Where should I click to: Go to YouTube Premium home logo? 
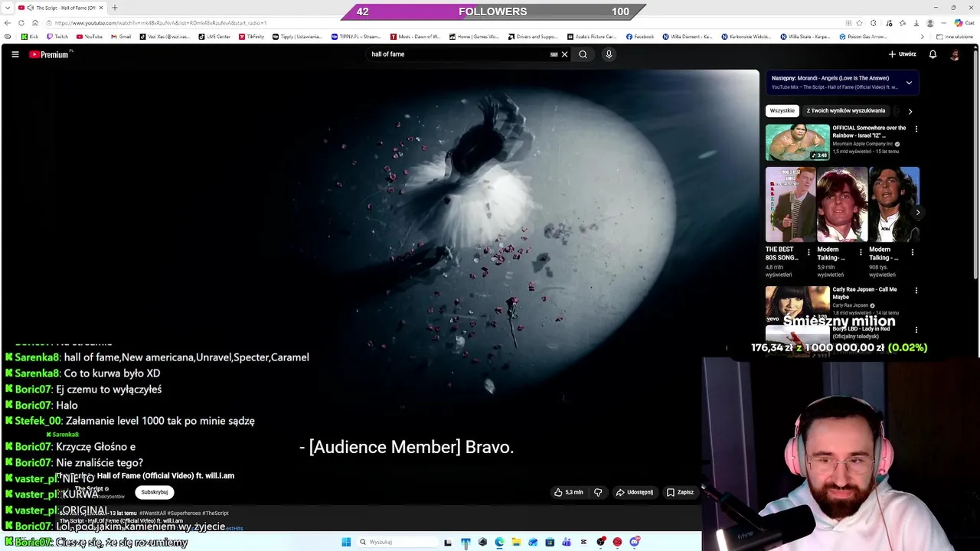click(x=51, y=54)
